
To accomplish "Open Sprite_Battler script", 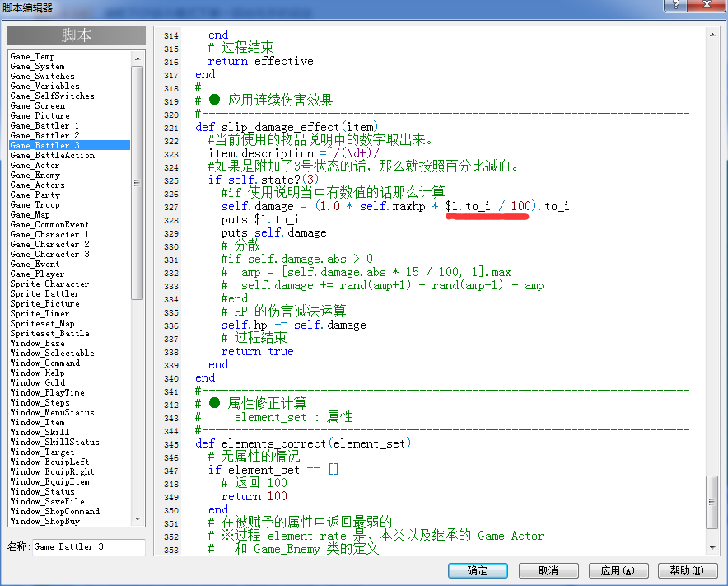I will tap(44, 293).
